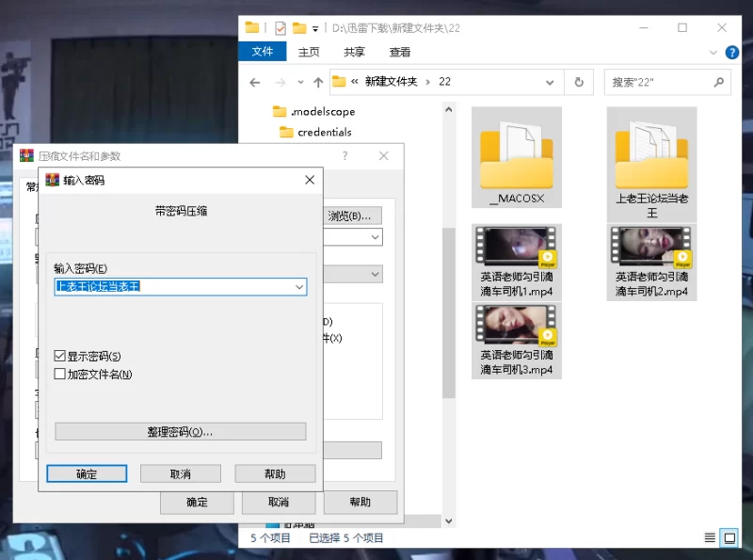The image size is (753, 560).
Task: Refresh the current folder view
Action: [x=579, y=82]
